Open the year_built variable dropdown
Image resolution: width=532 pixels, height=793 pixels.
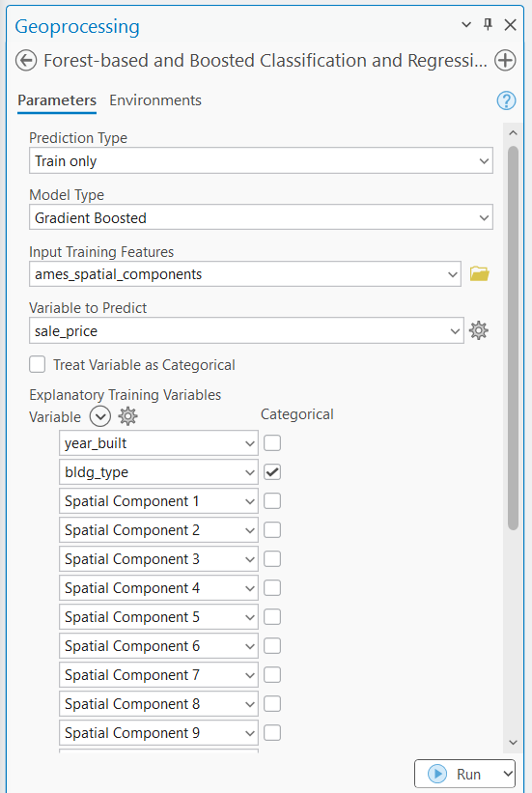tap(158, 443)
